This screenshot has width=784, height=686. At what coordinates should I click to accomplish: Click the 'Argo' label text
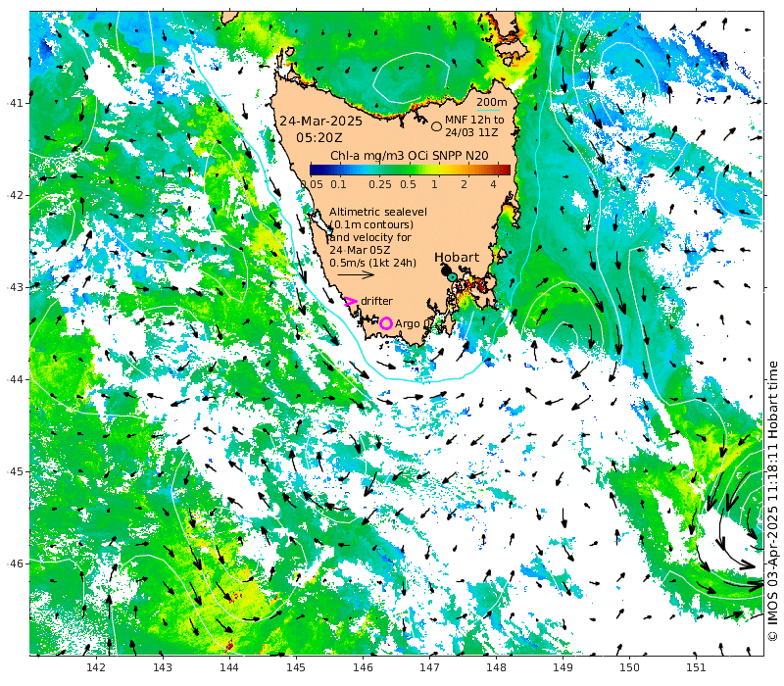coord(407,324)
